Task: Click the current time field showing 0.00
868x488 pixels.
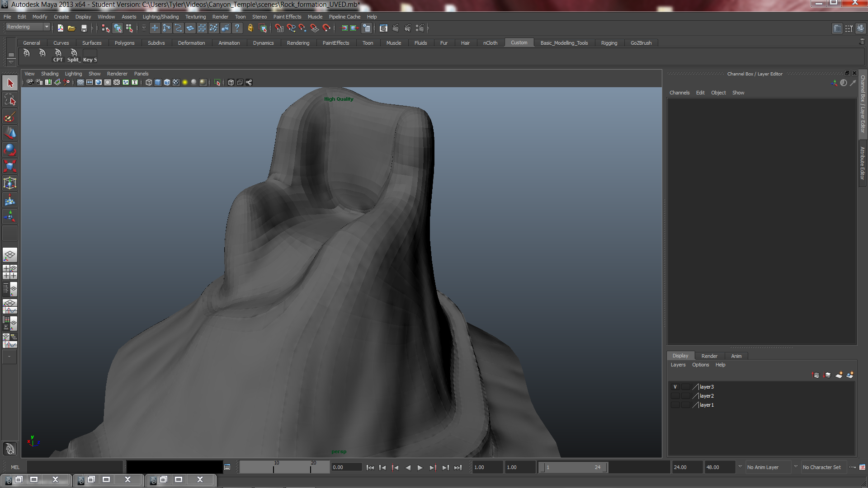Action: pos(346,467)
